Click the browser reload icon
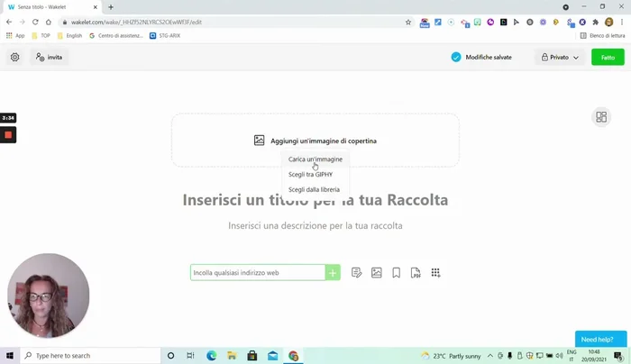The height and width of the screenshot is (364, 631). (35, 23)
